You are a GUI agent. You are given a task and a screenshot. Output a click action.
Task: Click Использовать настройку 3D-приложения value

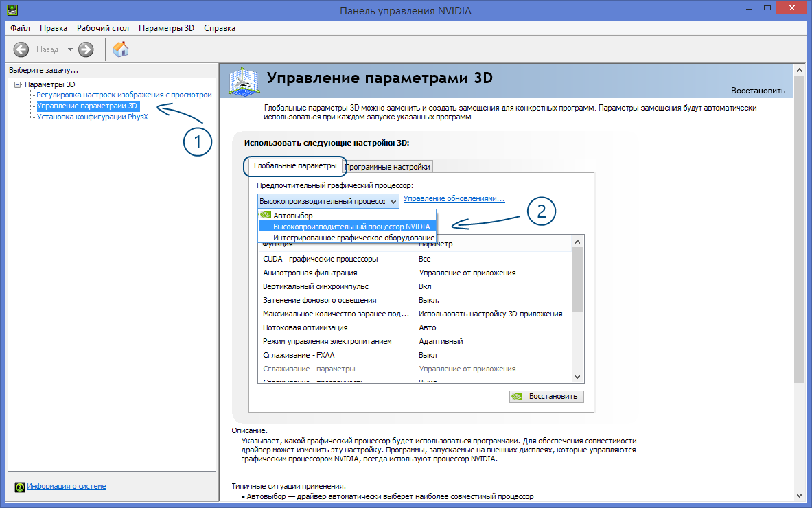point(490,314)
